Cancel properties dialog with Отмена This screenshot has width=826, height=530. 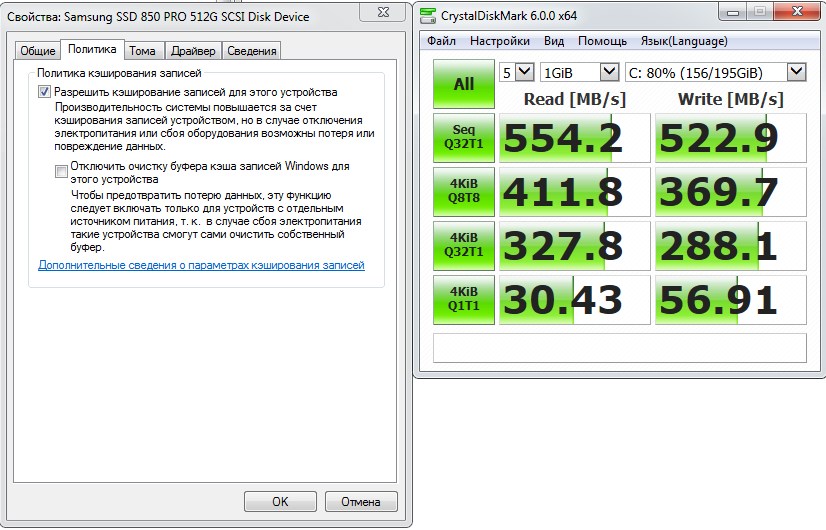pos(361,502)
